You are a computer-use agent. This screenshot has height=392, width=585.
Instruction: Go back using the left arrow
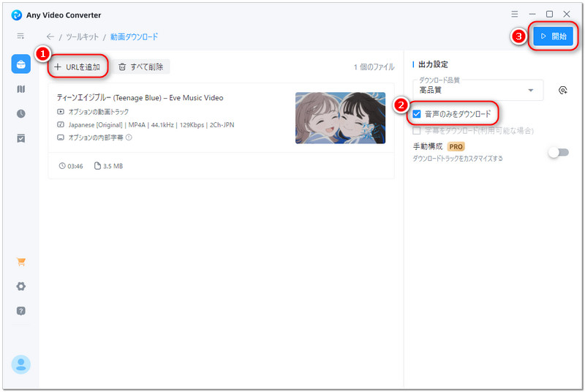coord(50,37)
